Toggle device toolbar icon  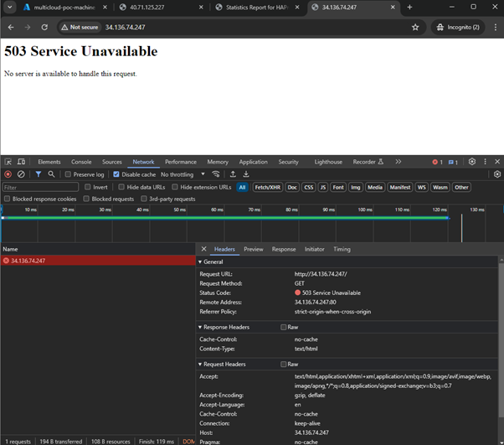click(22, 162)
